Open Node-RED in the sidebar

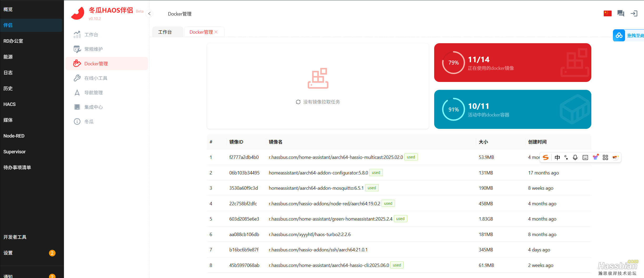pos(31,136)
